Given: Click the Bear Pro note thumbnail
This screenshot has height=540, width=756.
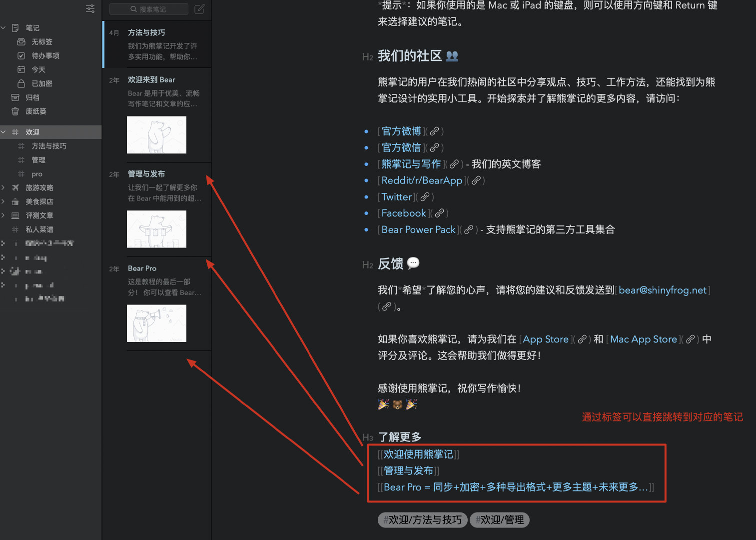Looking at the screenshot, I should (x=156, y=323).
